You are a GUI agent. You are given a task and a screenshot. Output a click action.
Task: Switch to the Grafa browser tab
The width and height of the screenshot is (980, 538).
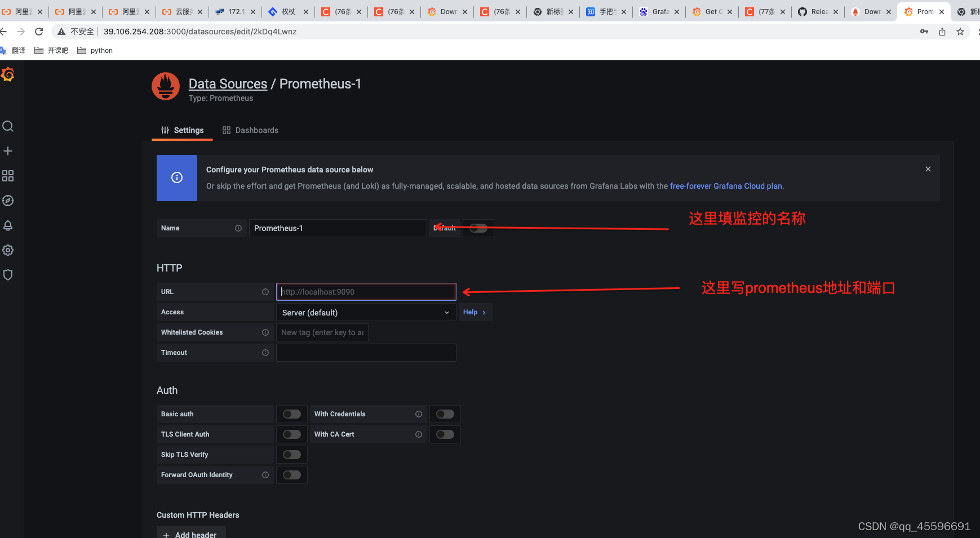[660, 11]
